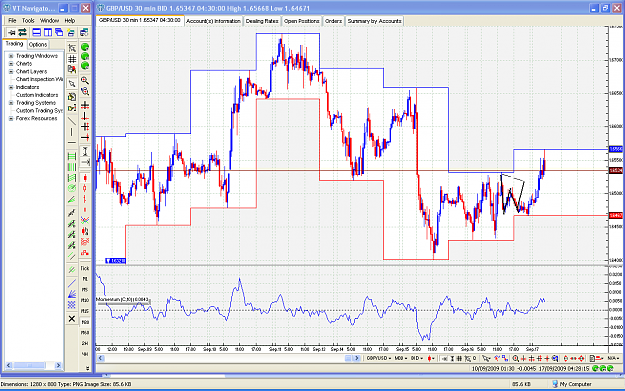Open the Help menu

pos(70,20)
